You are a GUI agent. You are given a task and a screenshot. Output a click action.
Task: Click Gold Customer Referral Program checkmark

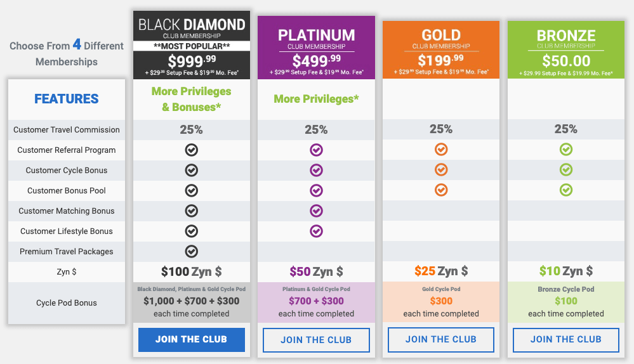pos(441,150)
